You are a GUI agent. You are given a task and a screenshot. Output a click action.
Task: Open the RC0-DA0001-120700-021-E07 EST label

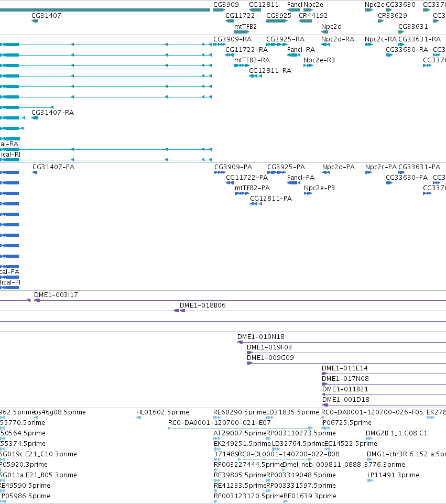tap(219, 423)
